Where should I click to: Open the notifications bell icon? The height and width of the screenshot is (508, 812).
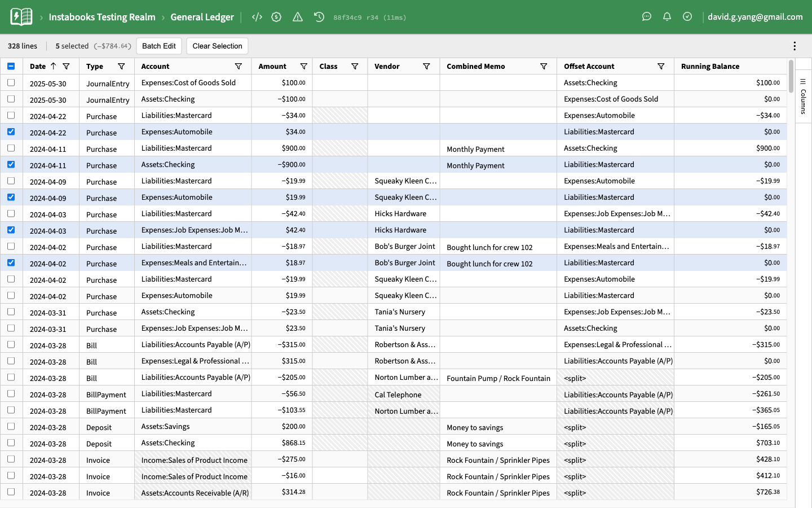[x=667, y=17]
